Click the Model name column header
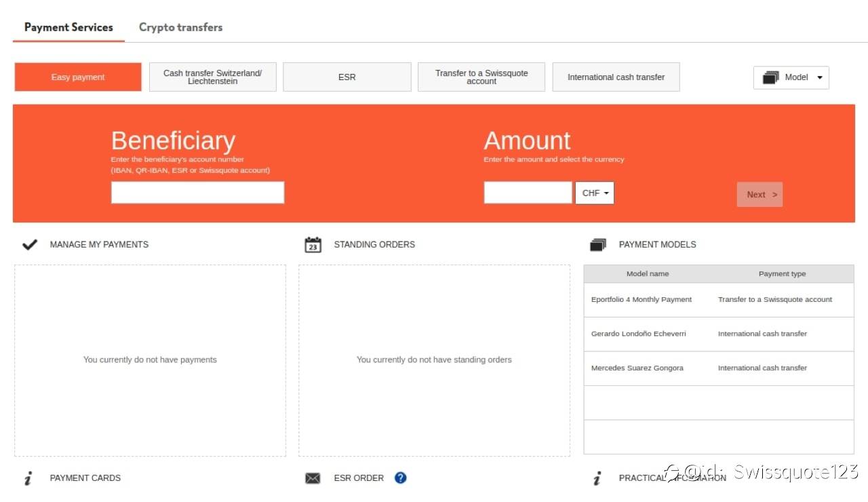The height and width of the screenshot is (502, 868). pyautogui.click(x=648, y=274)
